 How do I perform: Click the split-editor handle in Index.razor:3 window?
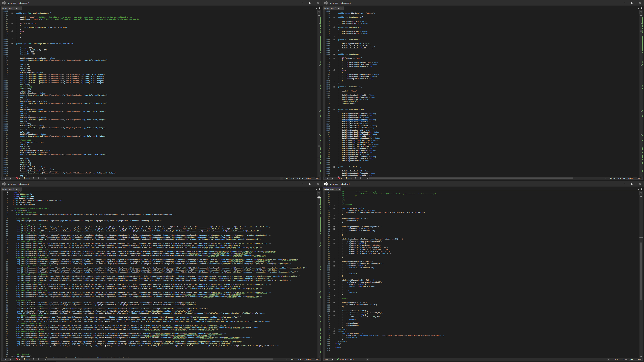pyautogui.click(x=641, y=12)
